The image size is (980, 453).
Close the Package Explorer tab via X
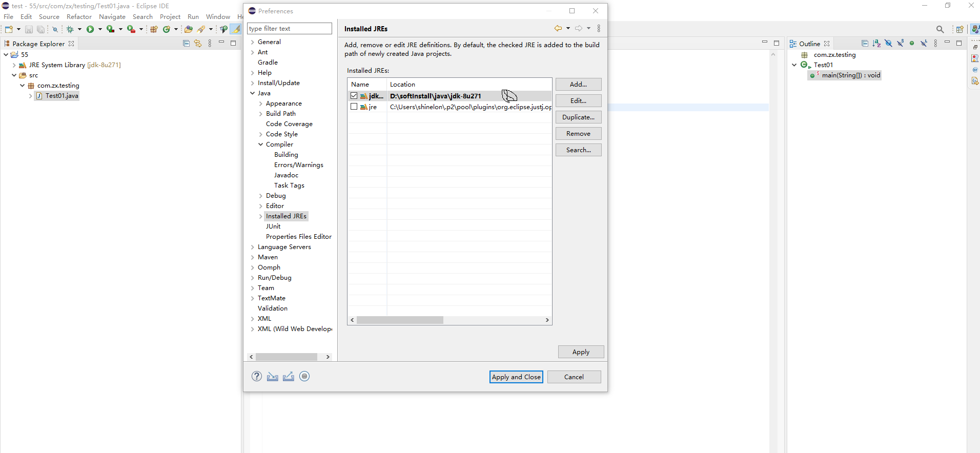click(x=71, y=44)
